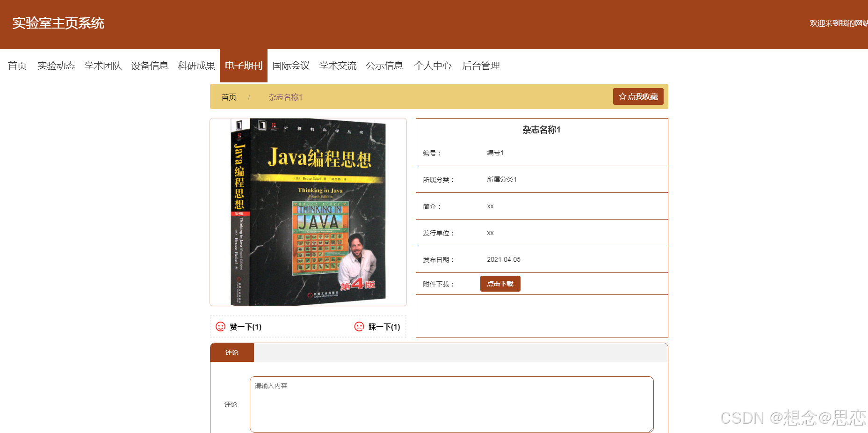Click 赞一下(1) to like the journal
This screenshot has width=868, height=433.
[x=246, y=327]
